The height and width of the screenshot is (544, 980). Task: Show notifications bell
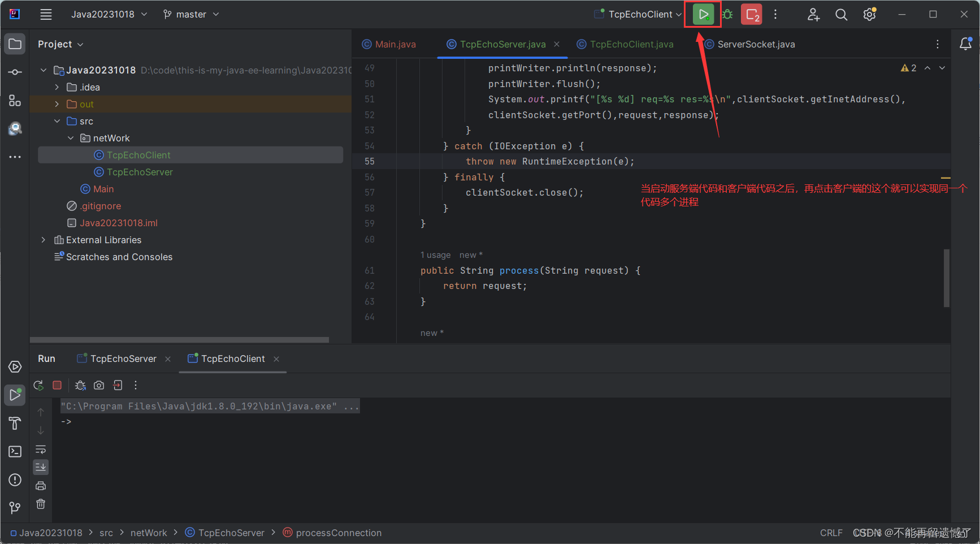click(966, 44)
